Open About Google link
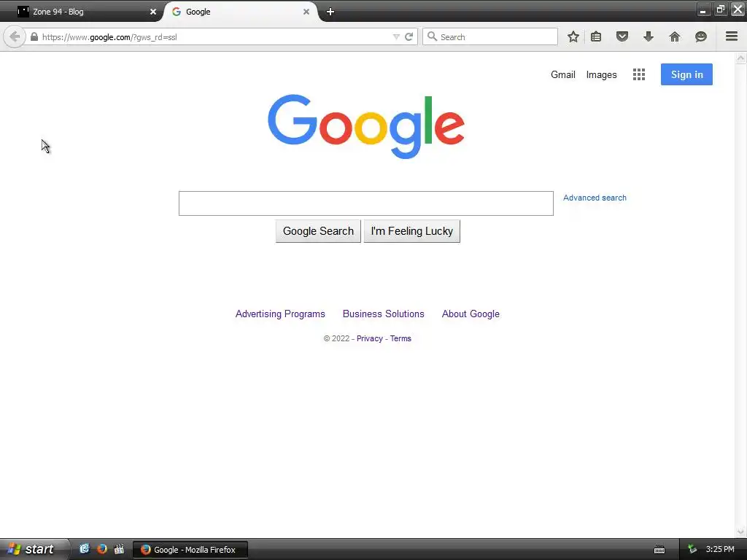Screen dimensions: 747x560 [x=471, y=314]
